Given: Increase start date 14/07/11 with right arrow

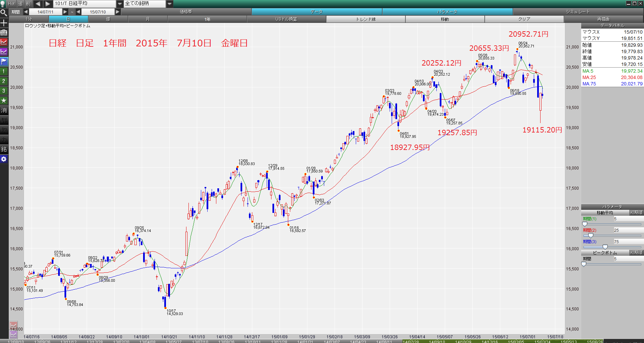Looking at the screenshot, I should (66, 12).
